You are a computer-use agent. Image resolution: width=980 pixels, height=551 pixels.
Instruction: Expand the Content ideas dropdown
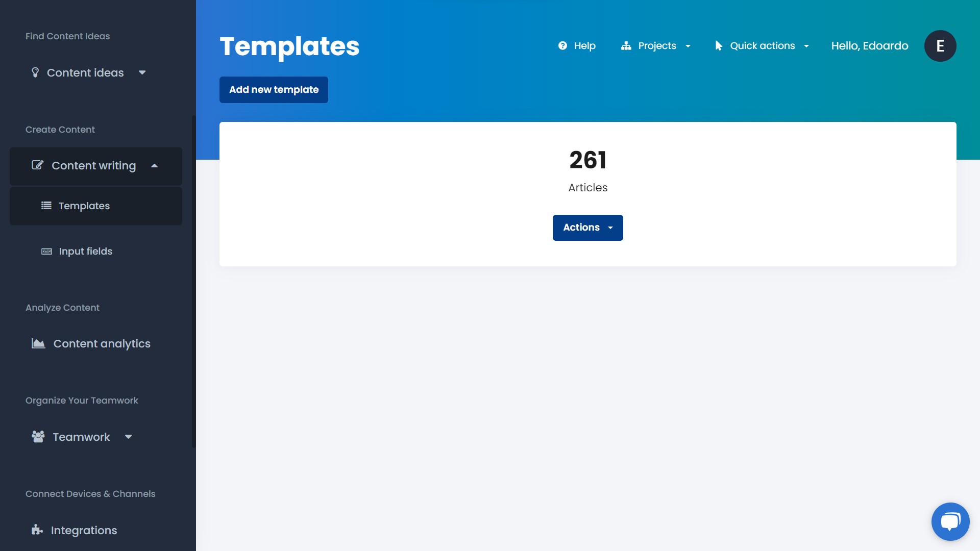pyautogui.click(x=141, y=72)
